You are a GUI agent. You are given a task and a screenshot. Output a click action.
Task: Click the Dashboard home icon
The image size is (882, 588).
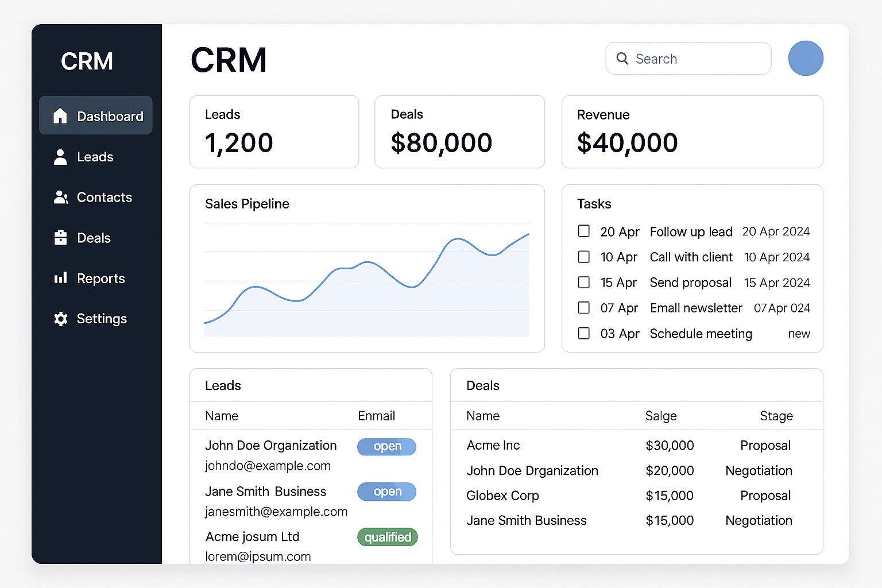tap(60, 116)
